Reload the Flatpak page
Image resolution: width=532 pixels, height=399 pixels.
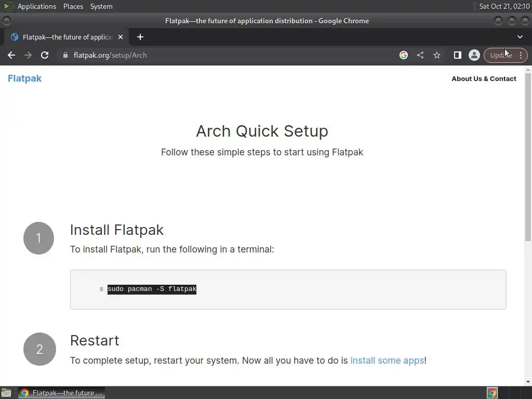(45, 55)
